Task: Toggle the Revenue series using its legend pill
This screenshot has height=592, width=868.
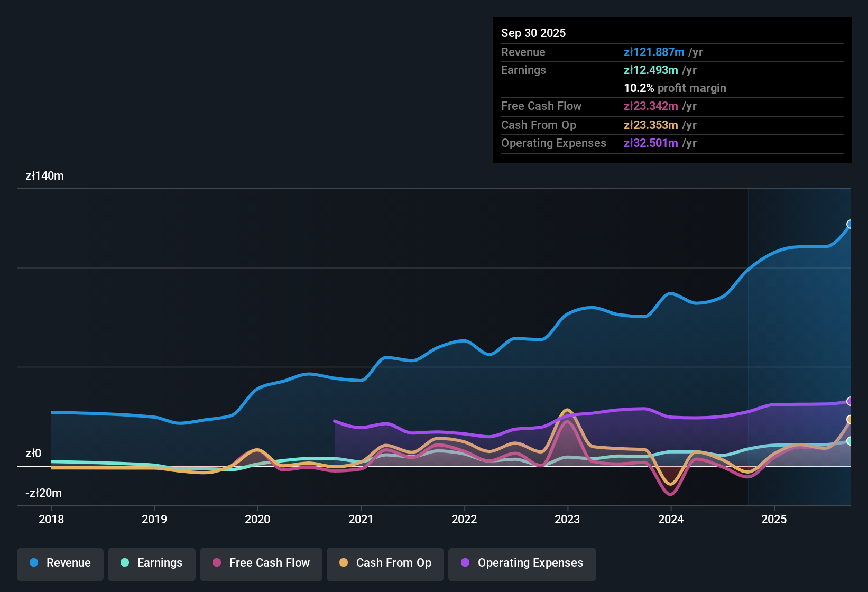Action: pyautogui.click(x=60, y=564)
